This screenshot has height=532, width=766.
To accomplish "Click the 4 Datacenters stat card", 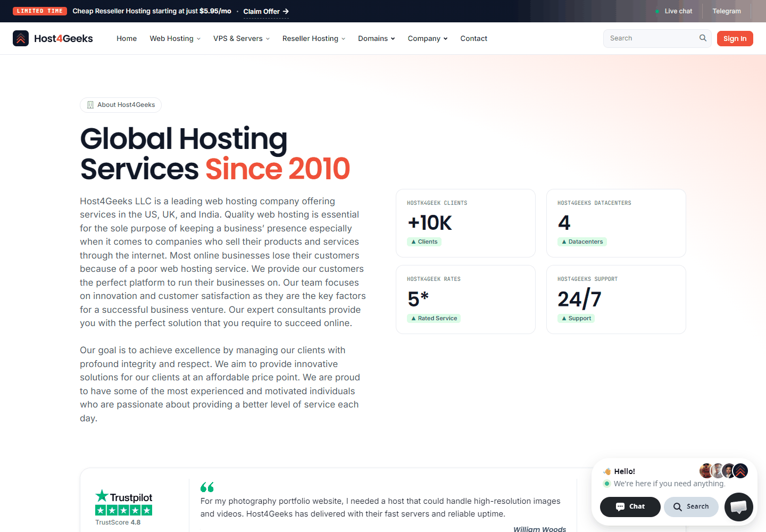I will click(x=616, y=223).
